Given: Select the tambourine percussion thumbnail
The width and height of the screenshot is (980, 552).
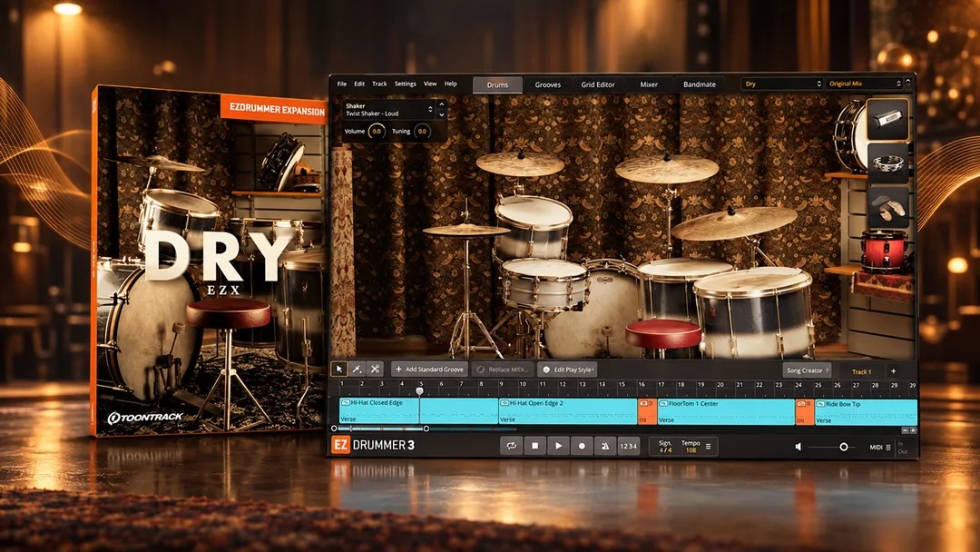Looking at the screenshot, I should point(887,163).
